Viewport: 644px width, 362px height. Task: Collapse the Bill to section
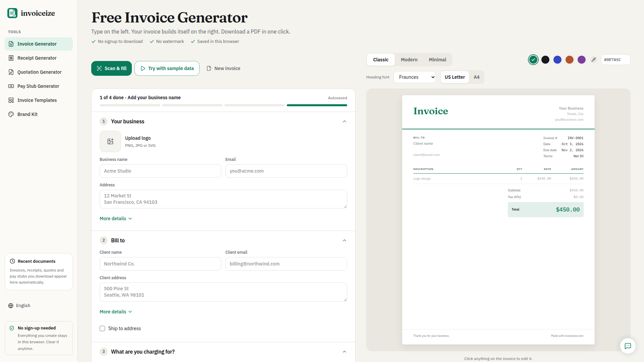344,240
